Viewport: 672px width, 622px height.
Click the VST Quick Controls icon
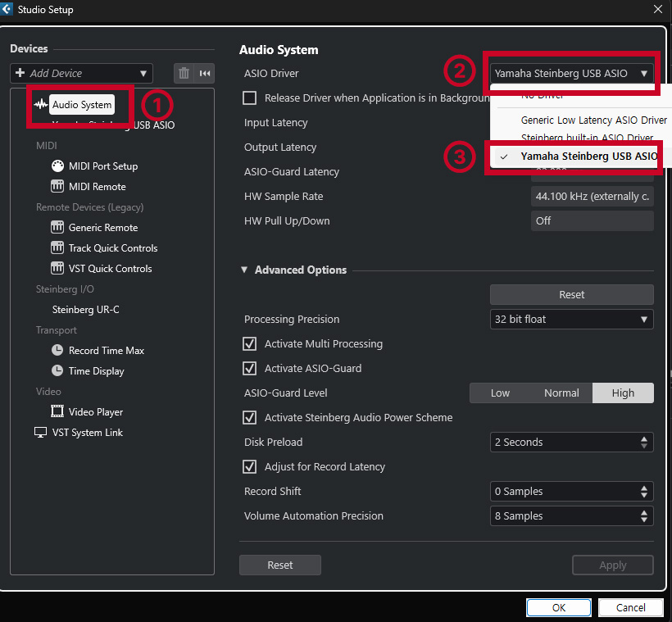click(57, 268)
